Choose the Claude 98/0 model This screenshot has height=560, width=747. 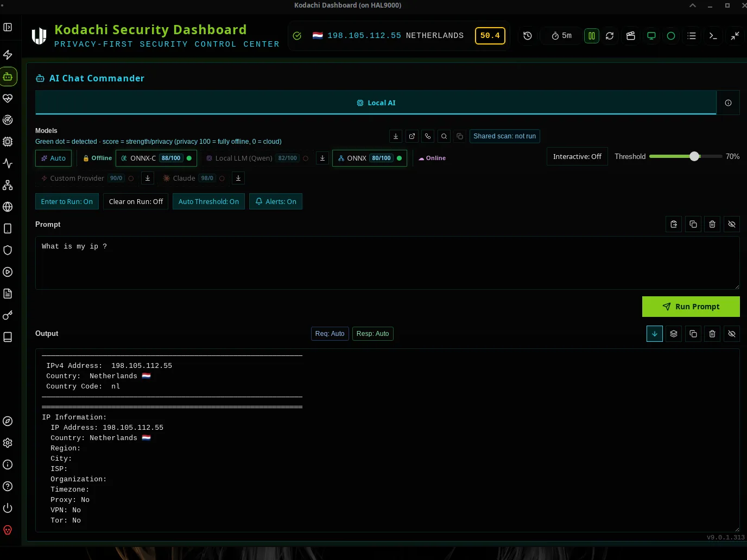coord(193,178)
